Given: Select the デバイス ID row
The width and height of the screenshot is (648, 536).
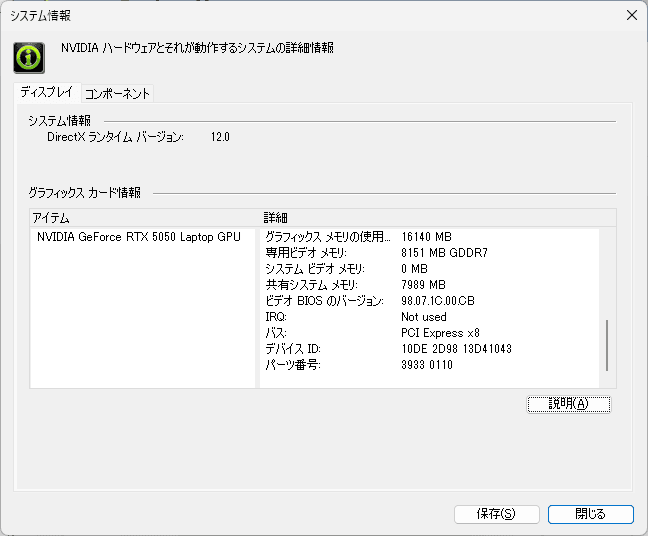Looking at the screenshot, I should click(293, 349).
